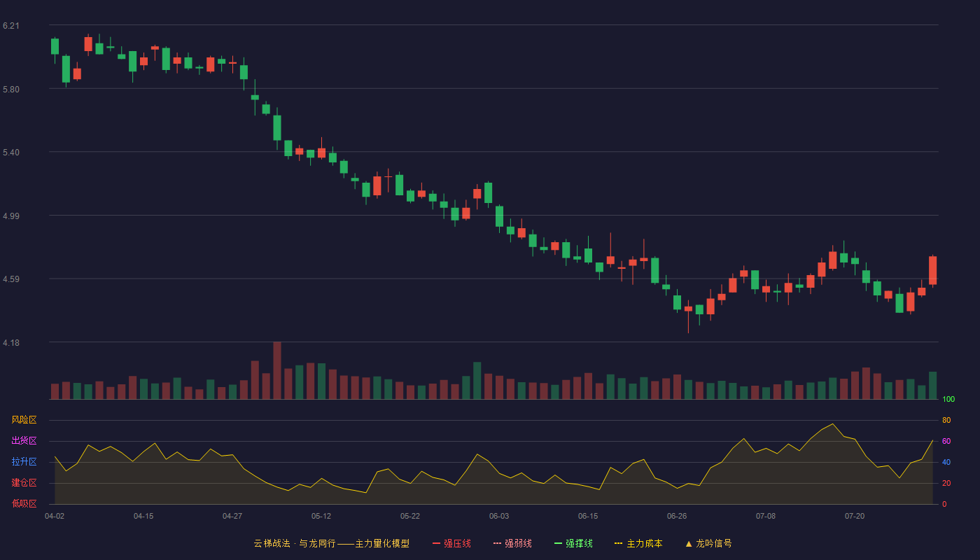This screenshot has width=980, height=560.
Task: Click the 4.99 price axis label
Action: click(x=11, y=216)
